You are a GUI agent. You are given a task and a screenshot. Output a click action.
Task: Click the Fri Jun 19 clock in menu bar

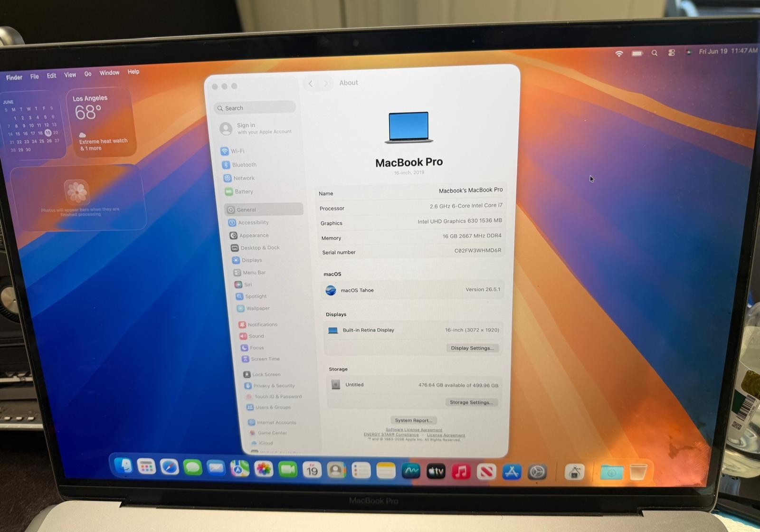(728, 51)
